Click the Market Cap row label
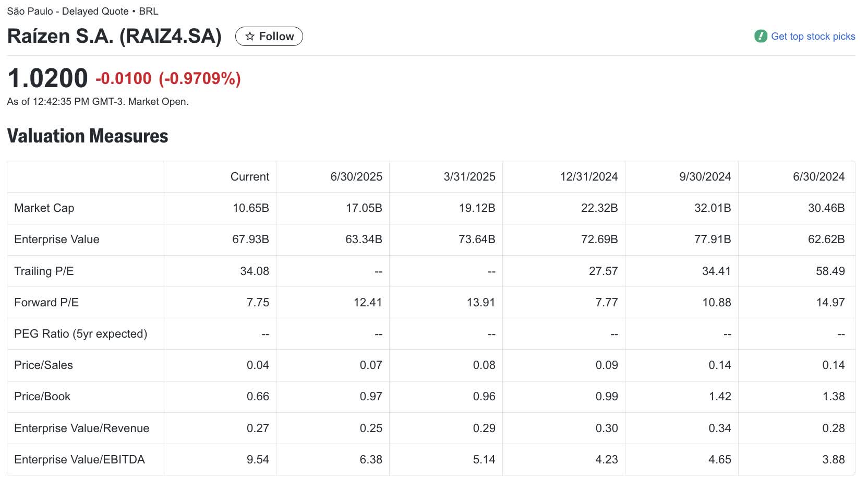The width and height of the screenshot is (868, 477). 44,208
